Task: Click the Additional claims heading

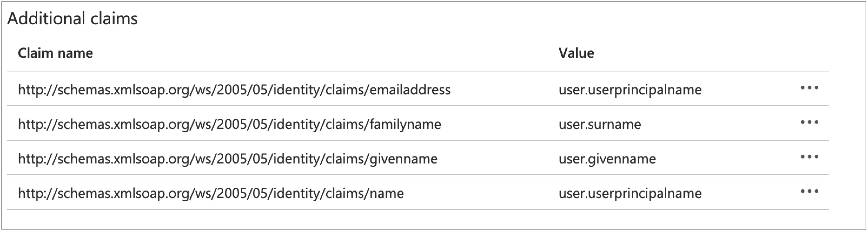Action: 72,18
